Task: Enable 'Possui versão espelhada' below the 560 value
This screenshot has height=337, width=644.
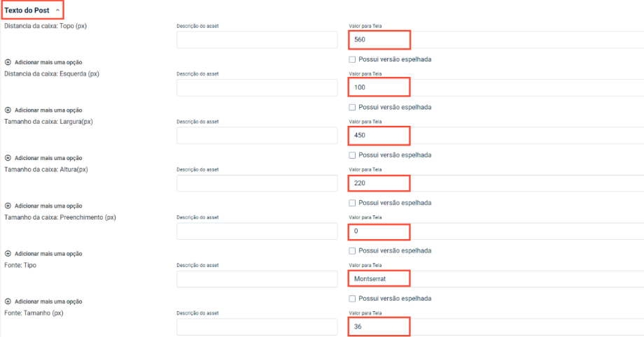Action: point(352,59)
